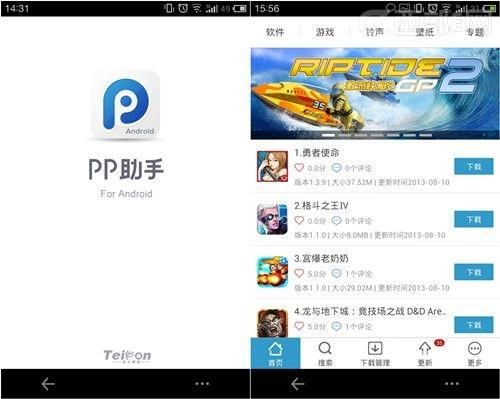
Task: Open overflow dots on splash screen
Action: pyautogui.click(x=202, y=384)
